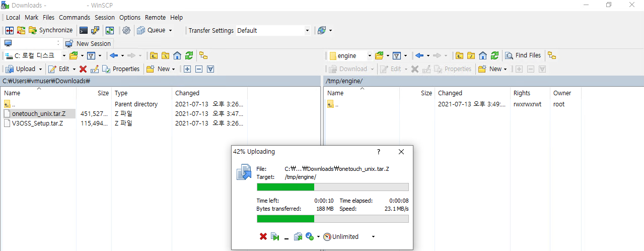Switch to the New Session tab

pos(89,43)
